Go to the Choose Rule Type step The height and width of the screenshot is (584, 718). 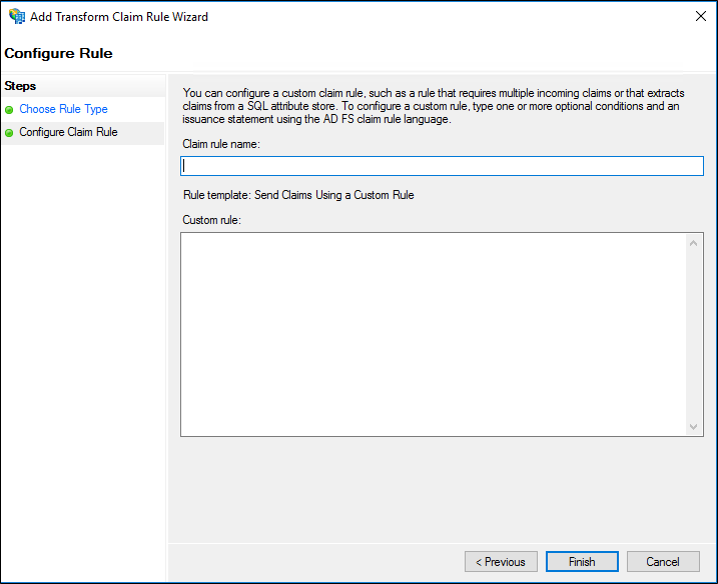pyautogui.click(x=63, y=109)
